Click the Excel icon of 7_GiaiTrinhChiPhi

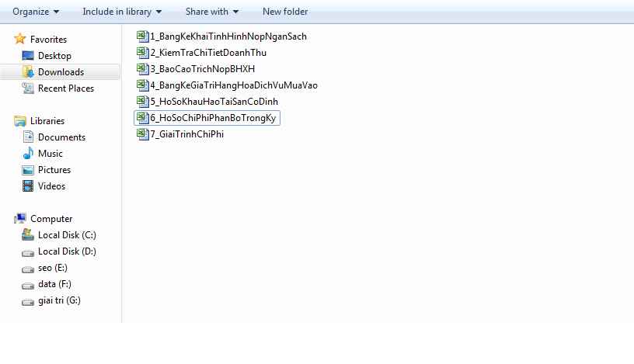click(x=142, y=133)
